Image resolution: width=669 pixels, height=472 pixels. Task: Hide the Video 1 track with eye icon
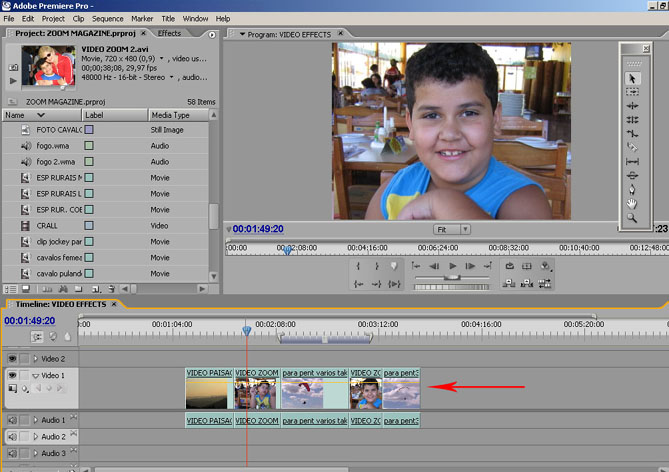pos(13,375)
